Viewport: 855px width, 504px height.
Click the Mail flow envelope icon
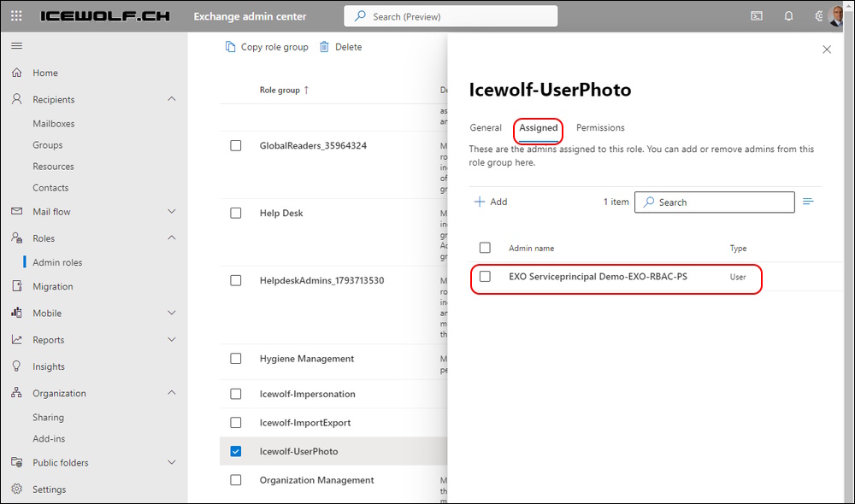pos(17,211)
